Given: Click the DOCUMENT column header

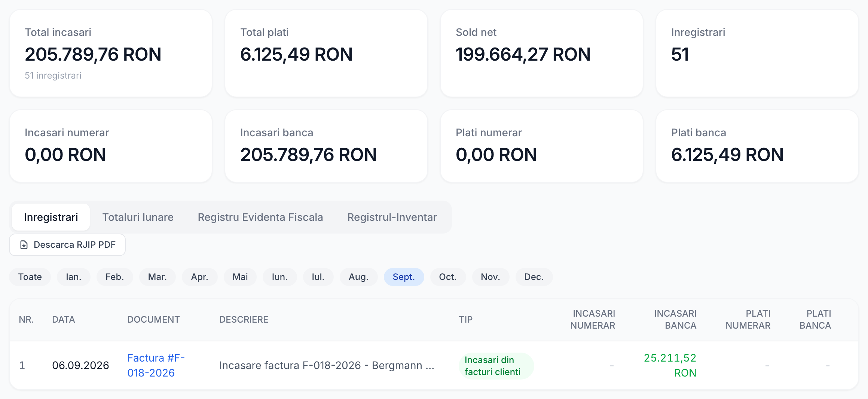Looking at the screenshot, I should (x=153, y=320).
